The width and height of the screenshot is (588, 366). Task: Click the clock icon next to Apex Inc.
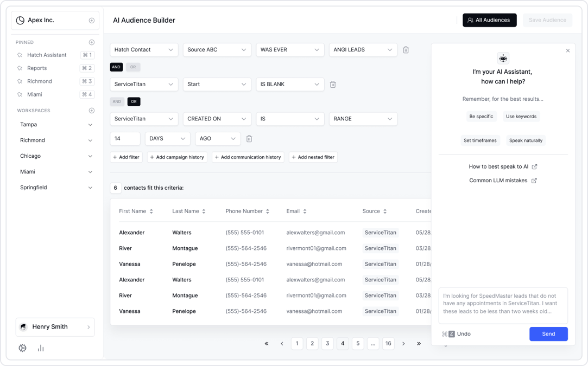20,20
